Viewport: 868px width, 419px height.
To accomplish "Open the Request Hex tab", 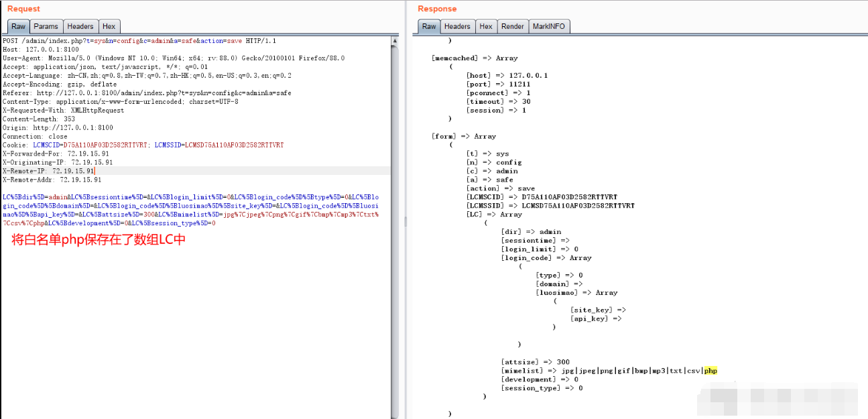I will tap(109, 26).
